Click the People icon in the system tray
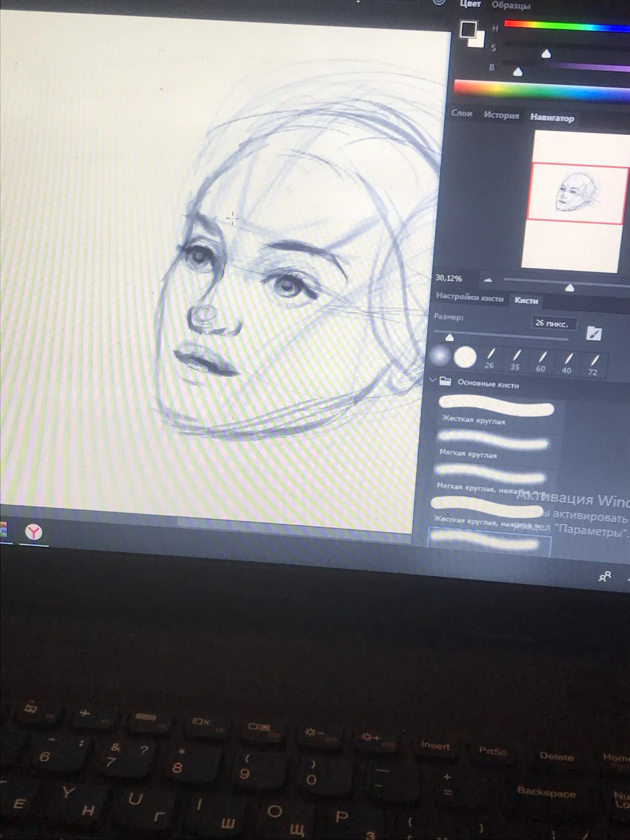 pyautogui.click(x=605, y=577)
